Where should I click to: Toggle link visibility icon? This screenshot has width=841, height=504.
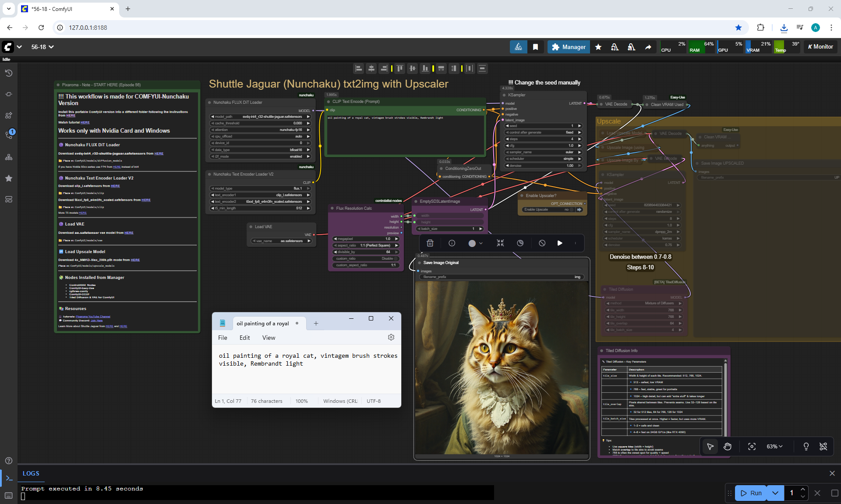[x=823, y=446]
